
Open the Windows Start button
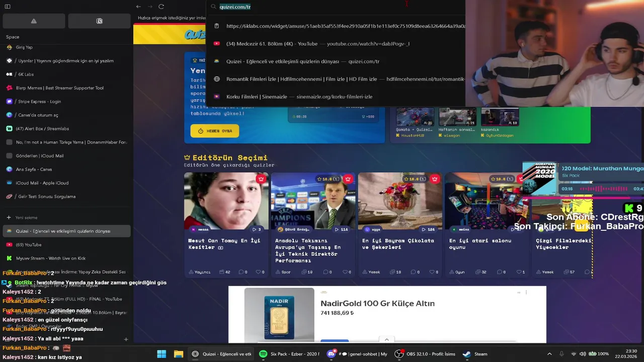(162, 354)
